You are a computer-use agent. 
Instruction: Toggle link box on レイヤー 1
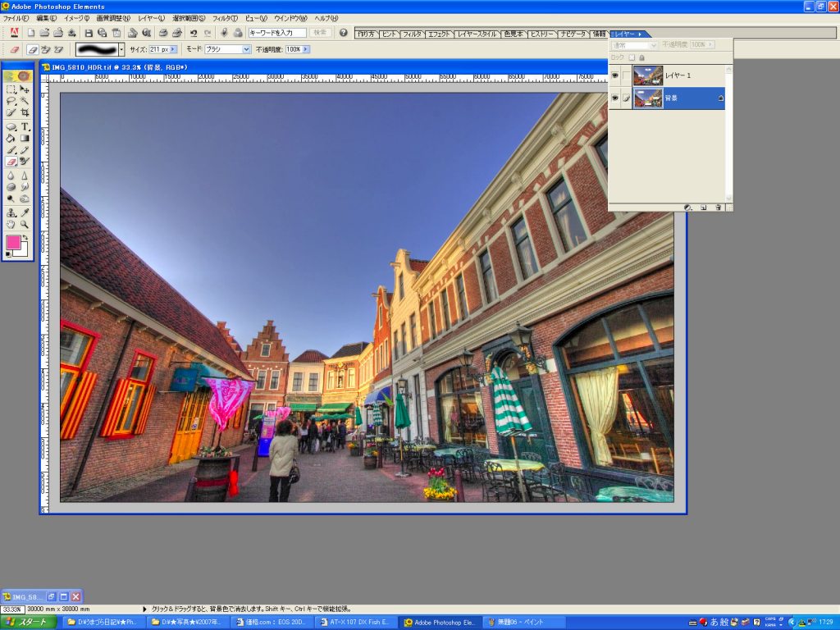(x=626, y=75)
